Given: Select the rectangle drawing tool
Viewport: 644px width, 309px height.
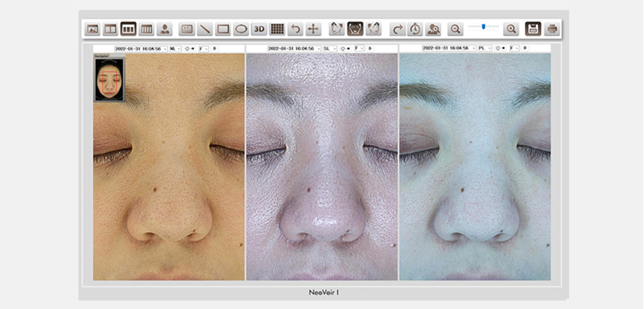Looking at the screenshot, I should pos(223,29).
